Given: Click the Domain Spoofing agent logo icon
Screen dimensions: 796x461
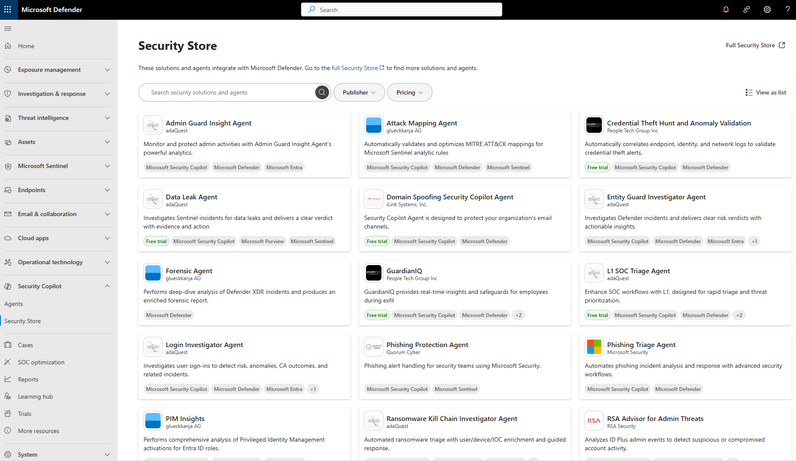Looking at the screenshot, I should pyautogui.click(x=373, y=199).
